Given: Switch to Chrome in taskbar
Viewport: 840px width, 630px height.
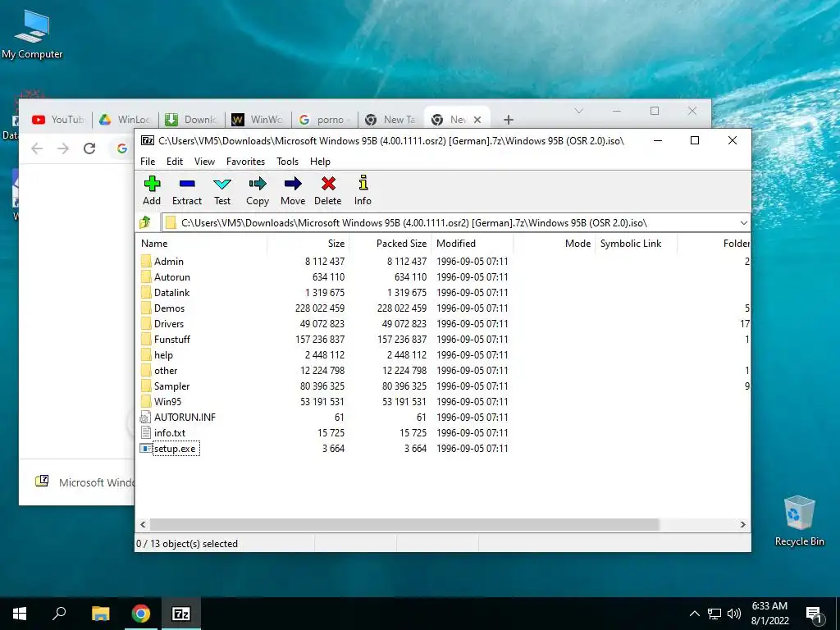Looking at the screenshot, I should (141, 614).
